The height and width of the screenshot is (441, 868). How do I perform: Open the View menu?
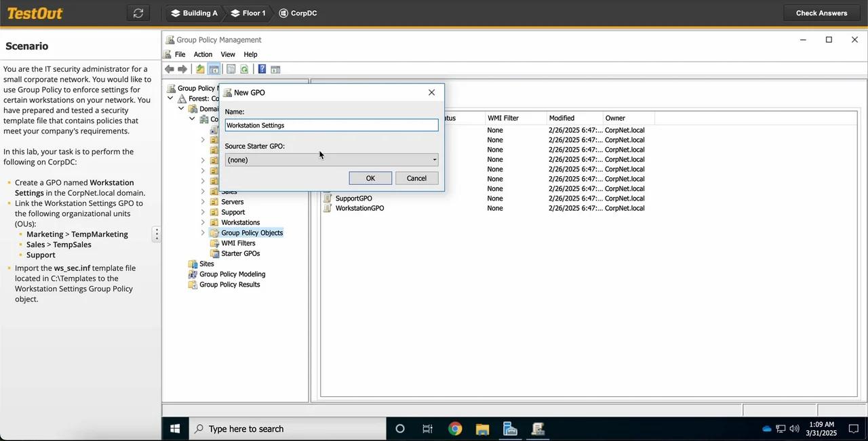click(228, 54)
